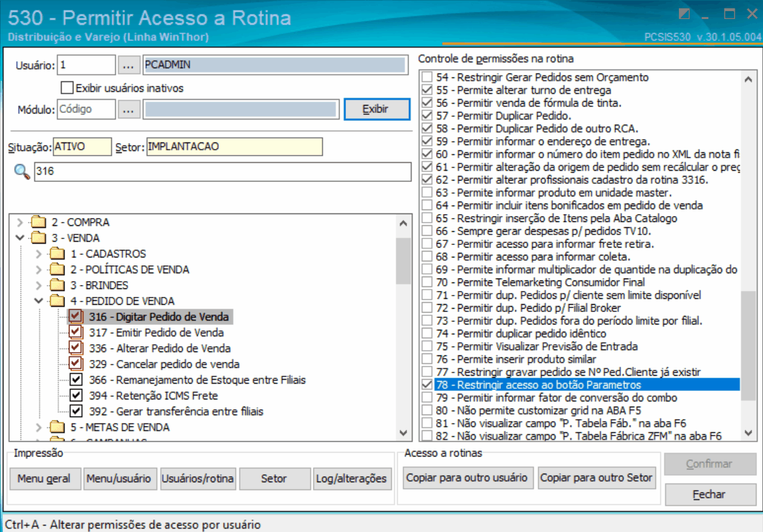Click the routine tree scrollbar thumb
The height and width of the screenshot is (532, 763).
(403, 260)
